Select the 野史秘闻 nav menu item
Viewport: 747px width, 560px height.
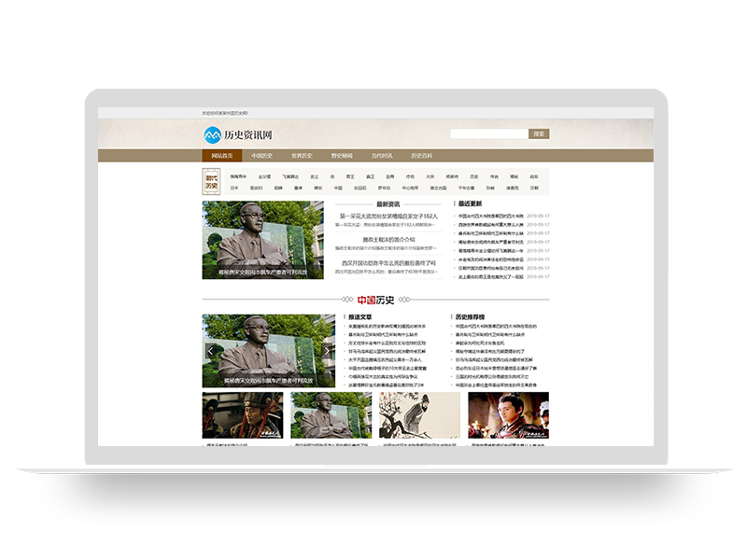[x=342, y=156]
